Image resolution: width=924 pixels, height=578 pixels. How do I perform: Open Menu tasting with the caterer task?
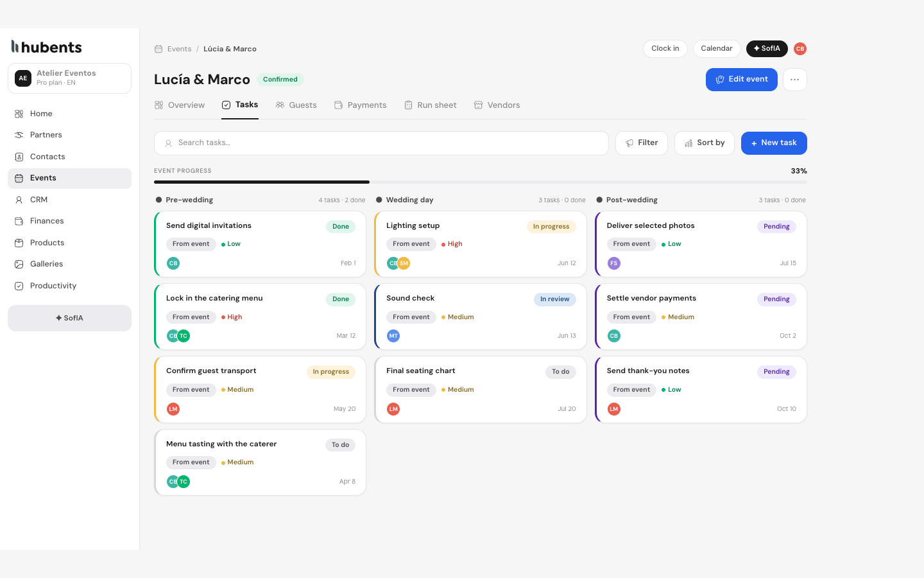click(x=260, y=462)
